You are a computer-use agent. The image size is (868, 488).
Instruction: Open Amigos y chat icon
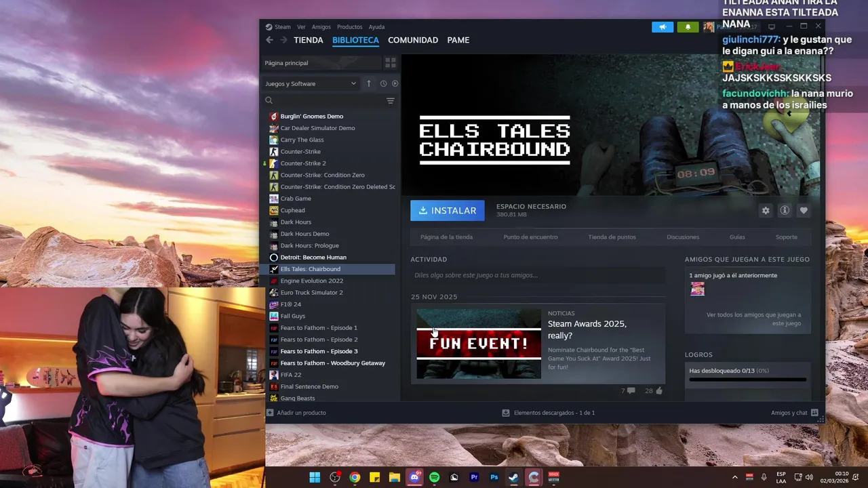tap(814, 413)
